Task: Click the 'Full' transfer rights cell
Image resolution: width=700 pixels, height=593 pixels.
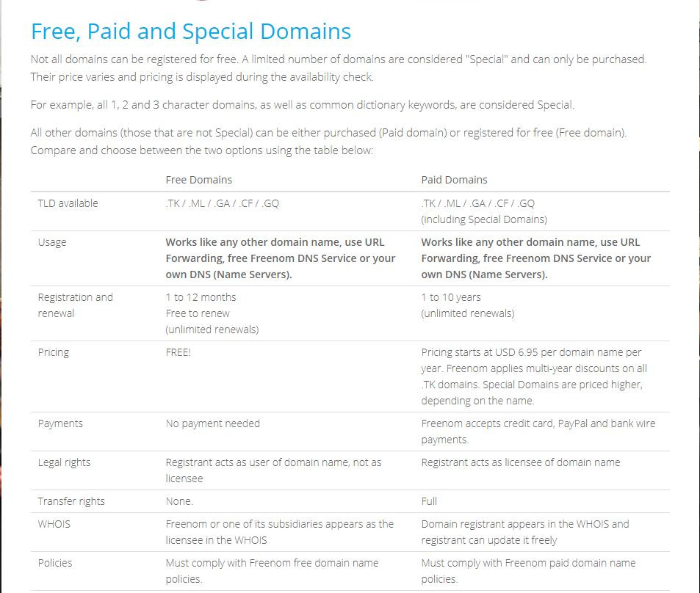Action: 429,501
